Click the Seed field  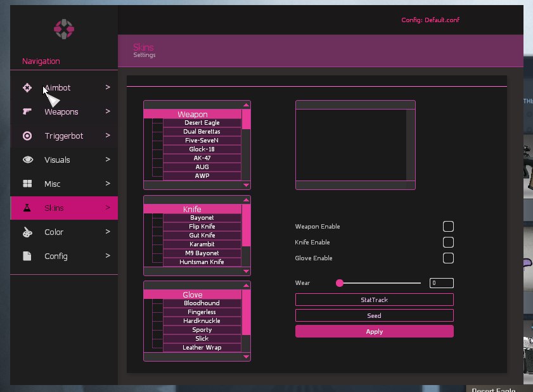point(375,315)
